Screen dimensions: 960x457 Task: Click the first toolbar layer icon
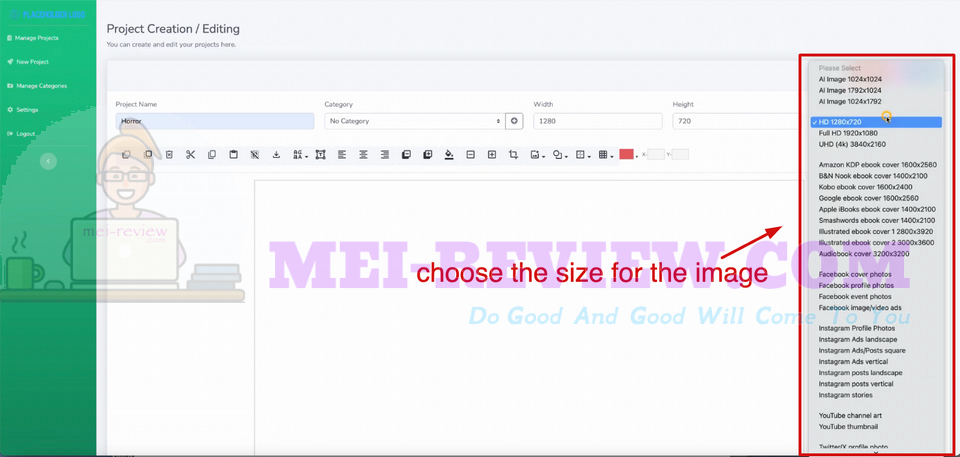click(x=126, y=155)
